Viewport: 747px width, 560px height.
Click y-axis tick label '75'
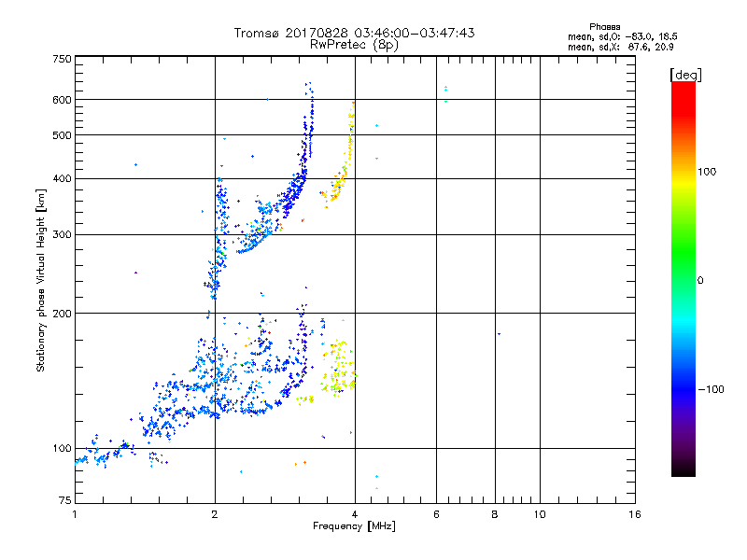click(x=65, y=500)
